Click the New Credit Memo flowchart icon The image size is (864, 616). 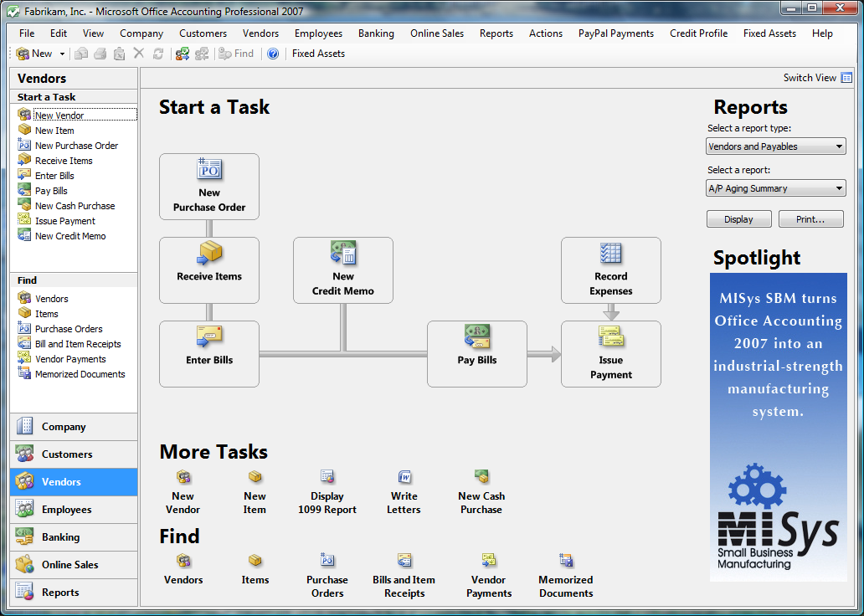(343, 253)
